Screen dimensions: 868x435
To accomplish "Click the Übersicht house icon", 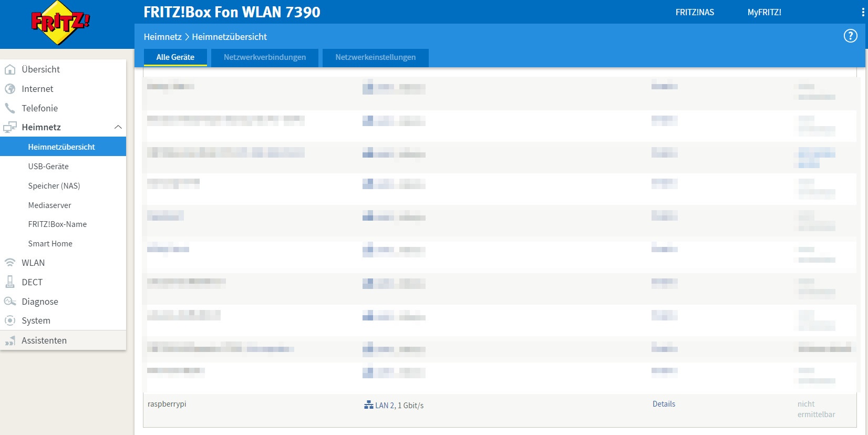I will coord(10,69).
